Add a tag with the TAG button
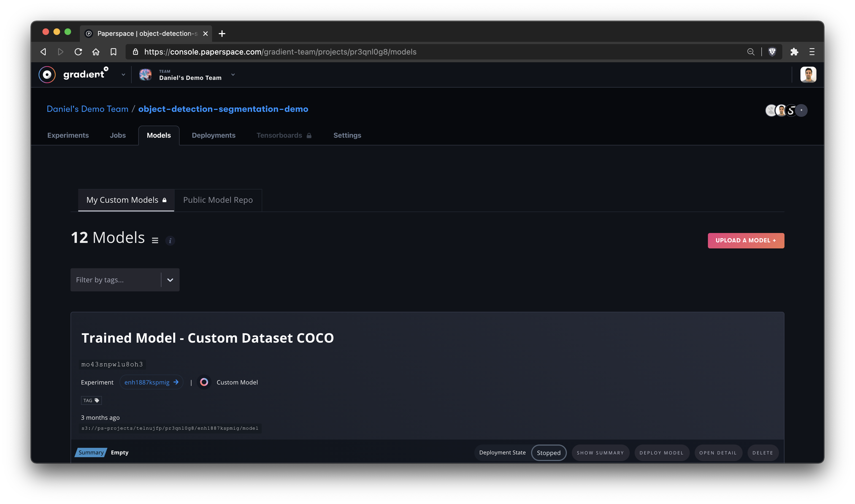 pos(91,400)
